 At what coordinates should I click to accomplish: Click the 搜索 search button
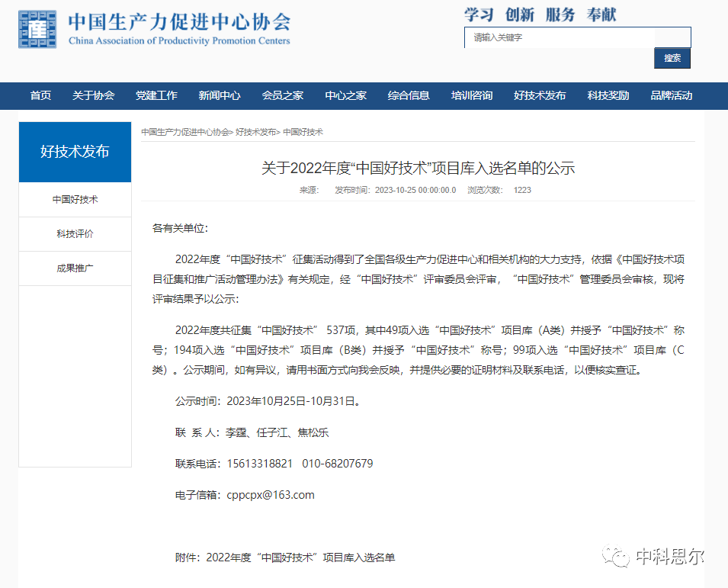[672, 58]
